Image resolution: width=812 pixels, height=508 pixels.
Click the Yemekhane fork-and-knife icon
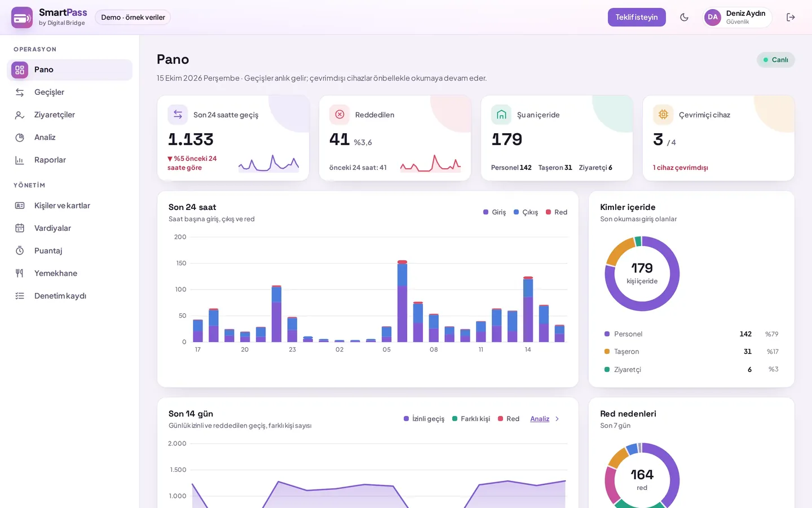tap(20, 273)
